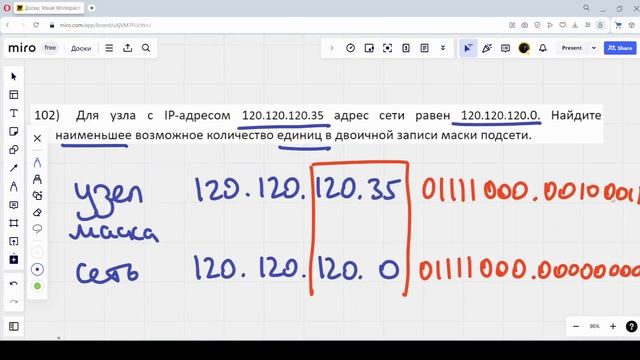Take snapshot with camera icon
The image size is (640, 360).
point(524,25)
